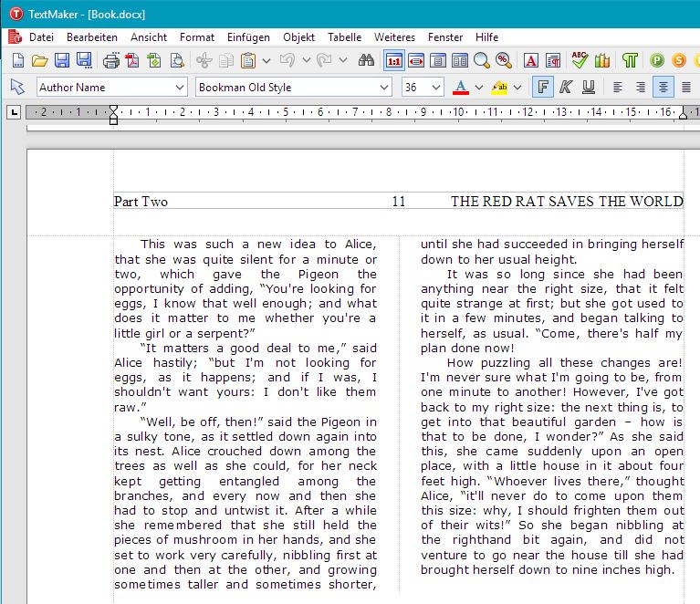Open the print preview icon

tap(177, 60)
